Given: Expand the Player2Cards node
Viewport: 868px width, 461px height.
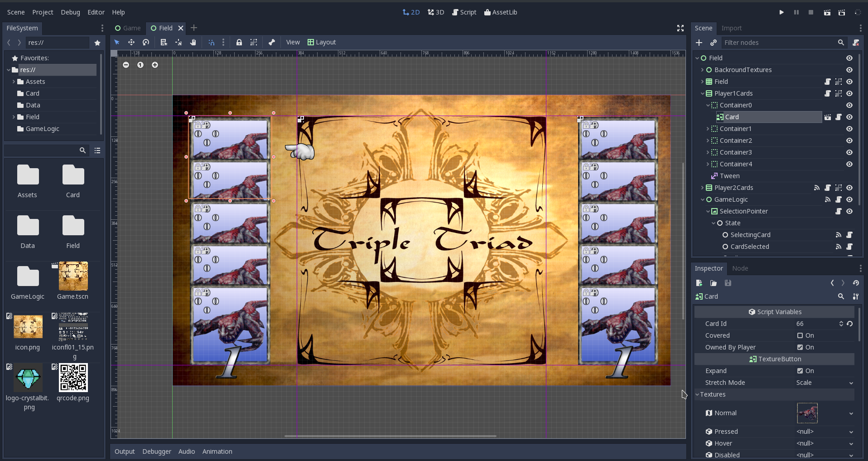Looking at the screenshot, I should 703,188.
